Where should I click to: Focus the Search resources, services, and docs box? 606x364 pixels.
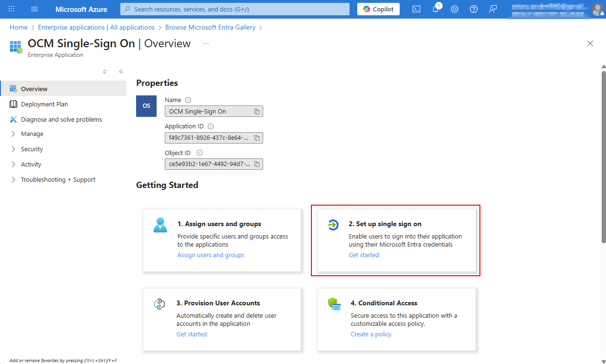pos(235,9)
